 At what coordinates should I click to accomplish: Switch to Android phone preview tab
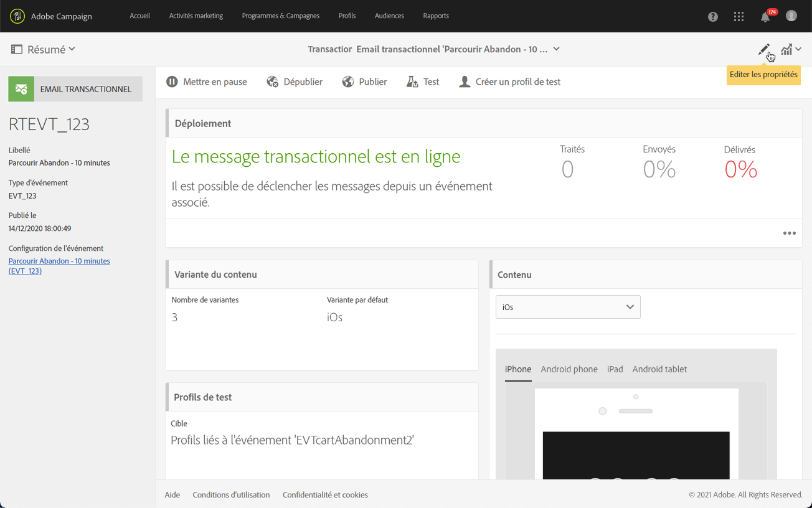[x=569, y=369]
